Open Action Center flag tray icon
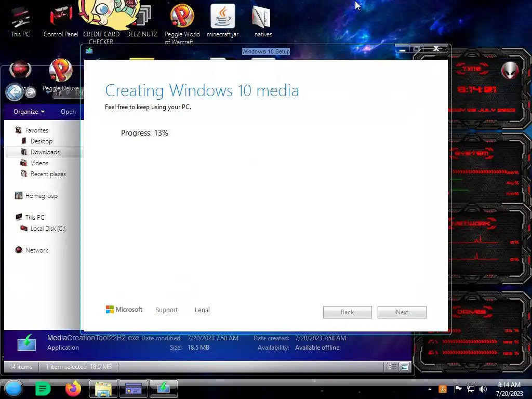This screenshot has width=532, height=399. click(x=457, y=389)
